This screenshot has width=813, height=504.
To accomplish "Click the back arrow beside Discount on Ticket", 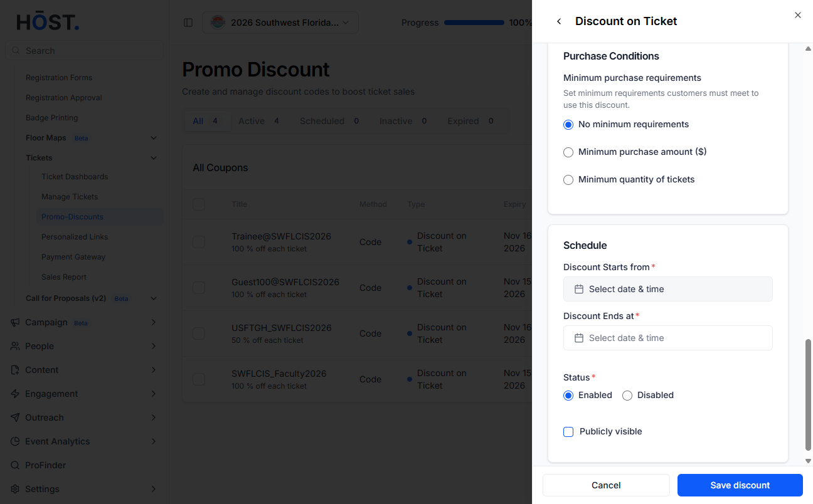I will pos(559,21).
